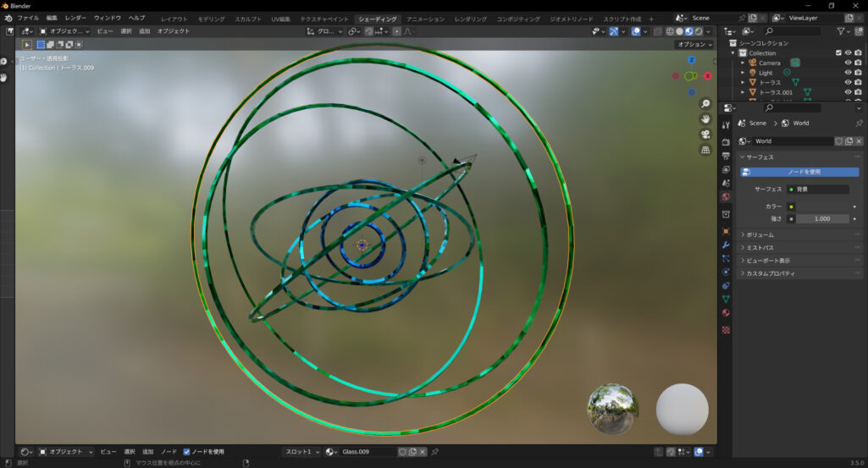Screen dimensions: 868x468
Task: Open the オブジェクト menu in viewport header
Action: (174, 31)
